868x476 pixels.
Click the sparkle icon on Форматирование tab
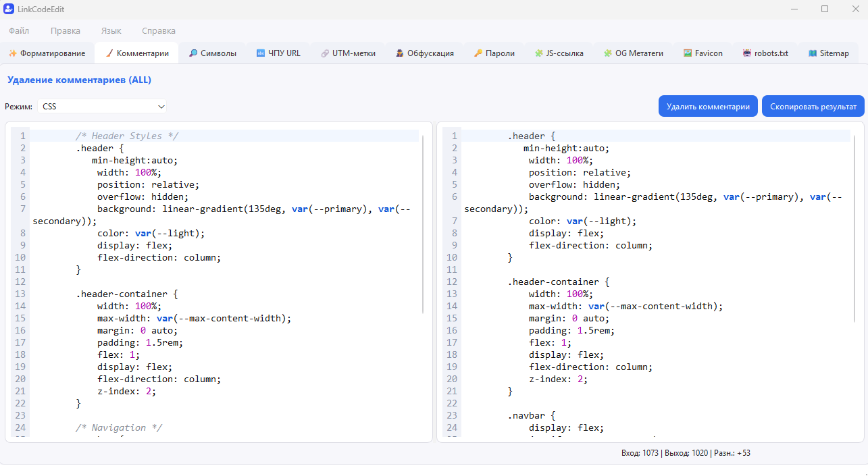tap(12, 53)
